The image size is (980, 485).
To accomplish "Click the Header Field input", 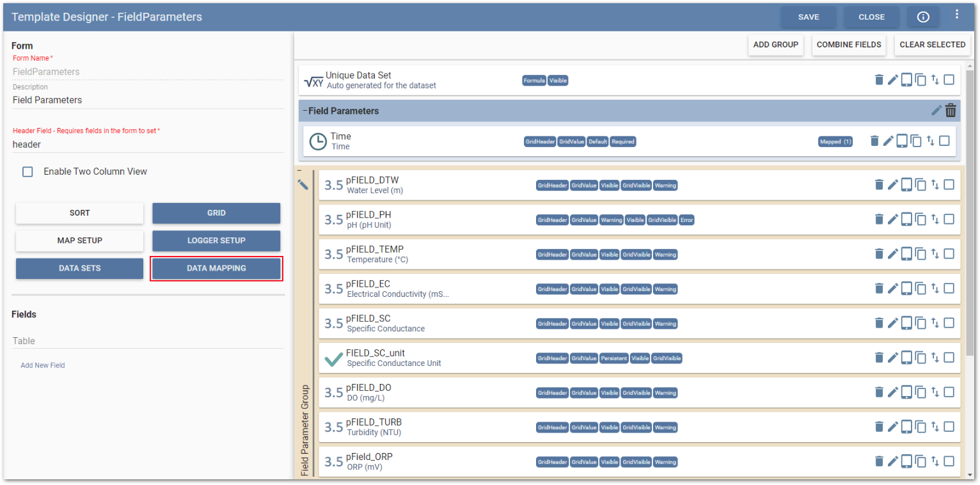I will click(148, 145).
